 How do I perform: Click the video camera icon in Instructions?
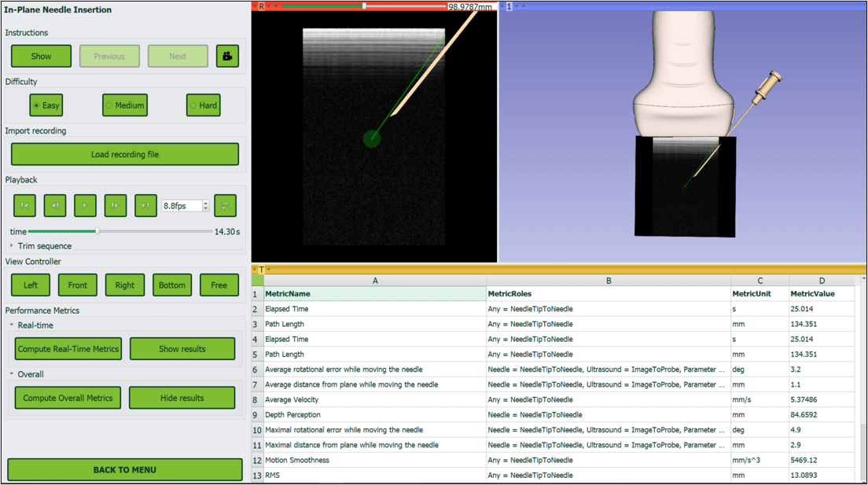227,57
